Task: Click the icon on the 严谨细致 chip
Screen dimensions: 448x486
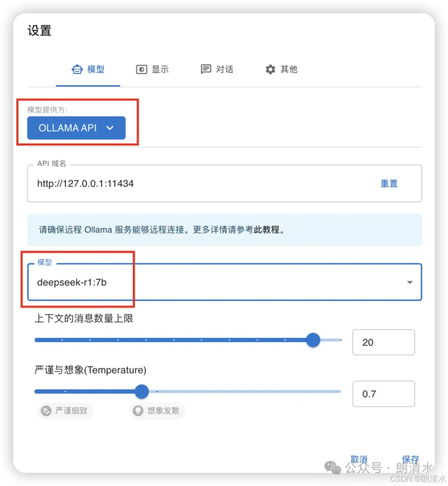Action: coord(46,411)
